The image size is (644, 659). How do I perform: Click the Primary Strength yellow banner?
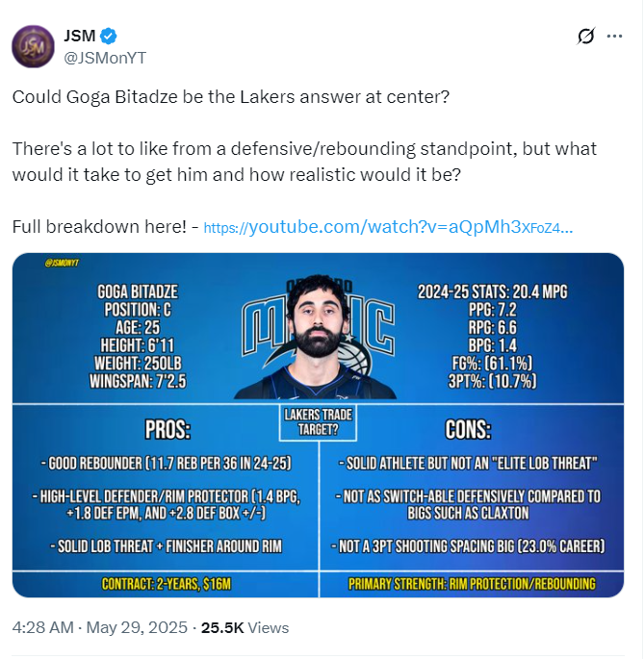472,583
